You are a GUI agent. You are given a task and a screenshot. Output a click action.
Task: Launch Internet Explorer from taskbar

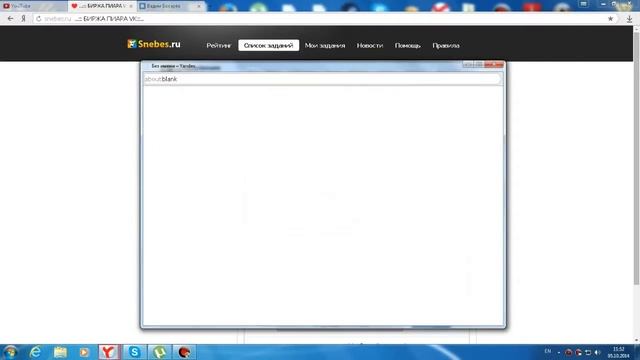36,352
